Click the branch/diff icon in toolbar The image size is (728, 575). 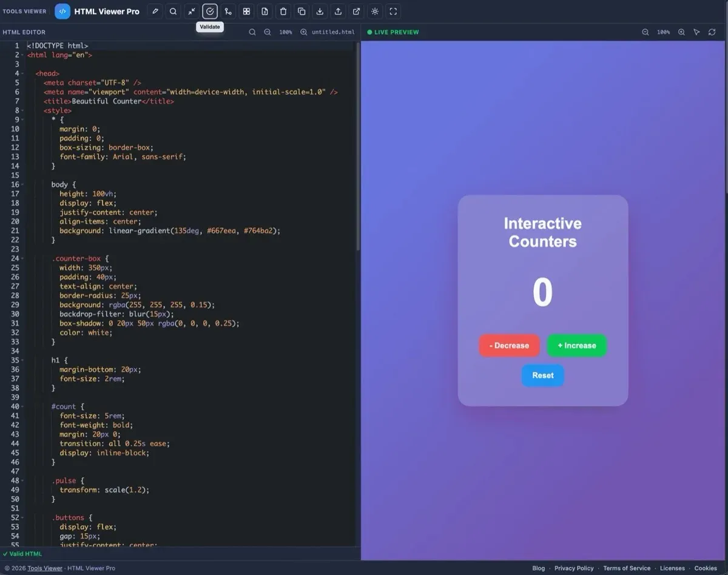point(228,11)
